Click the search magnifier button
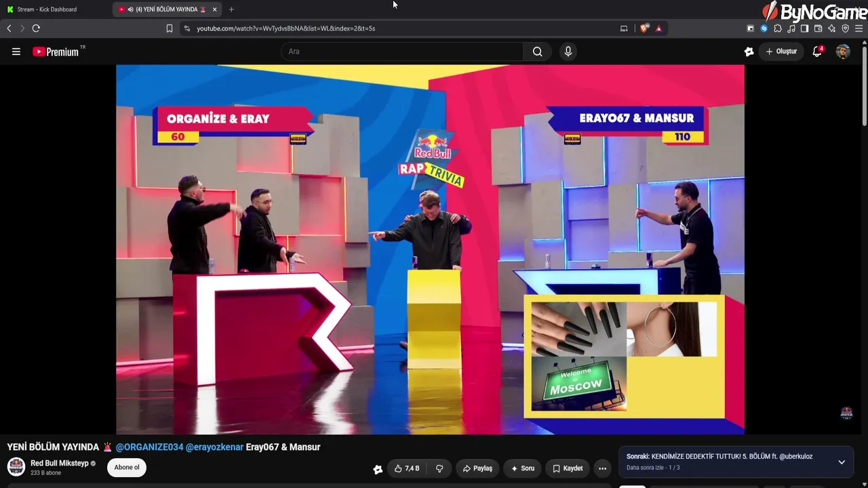 [537, 52]
